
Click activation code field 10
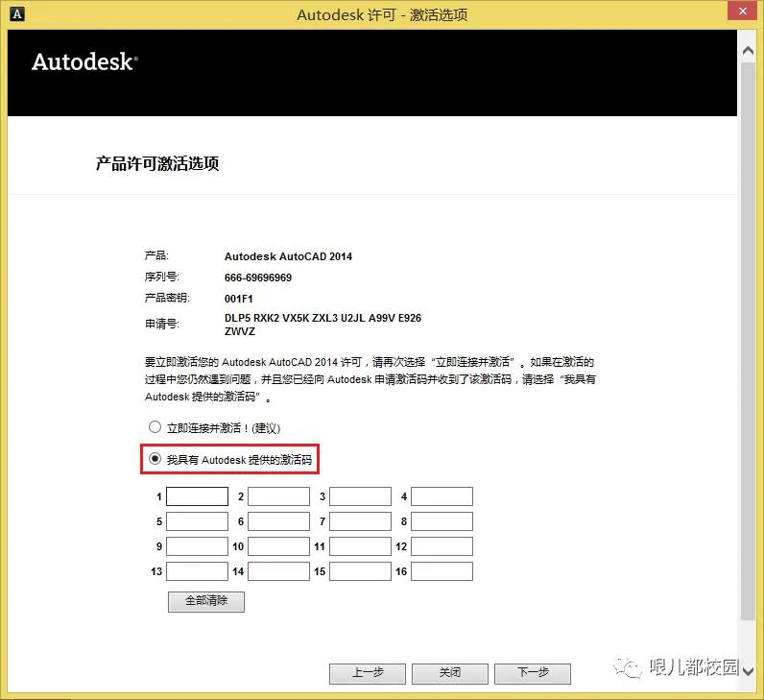coord(278,546)
